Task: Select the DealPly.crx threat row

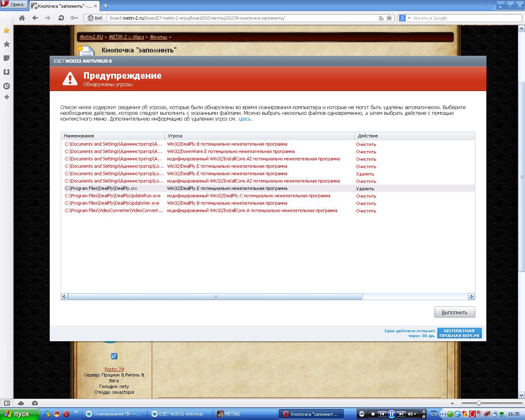Action: (x=268, y=189)
